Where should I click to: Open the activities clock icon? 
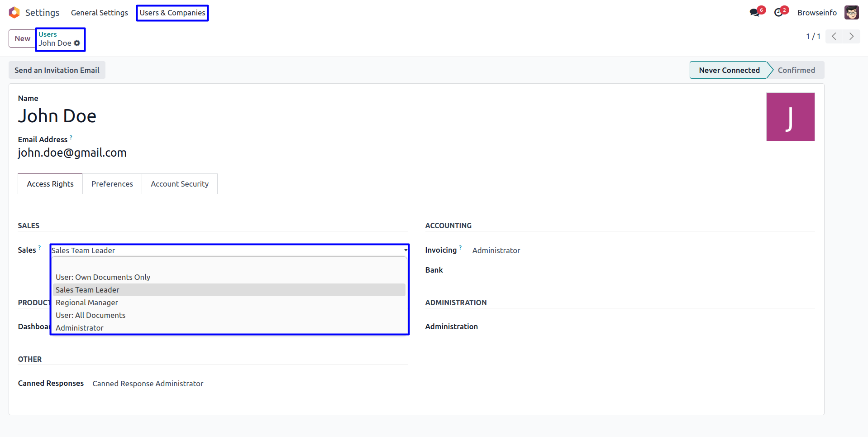pos(778,13)
